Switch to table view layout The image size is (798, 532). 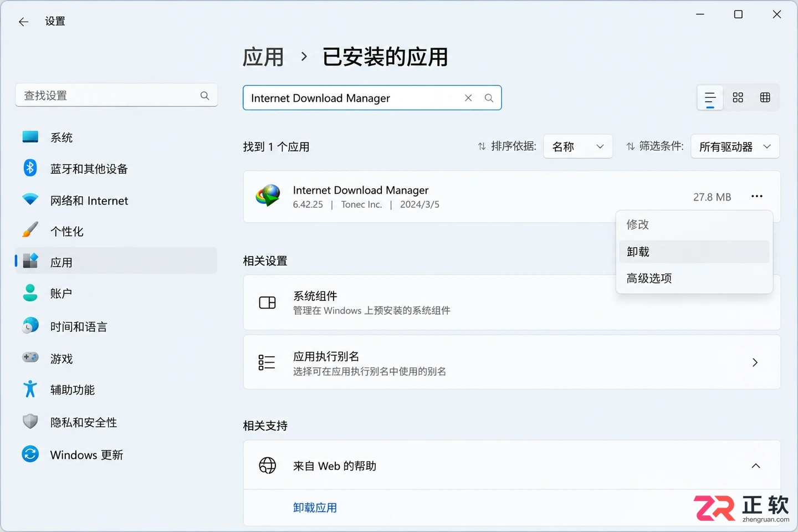click(765, 98)
